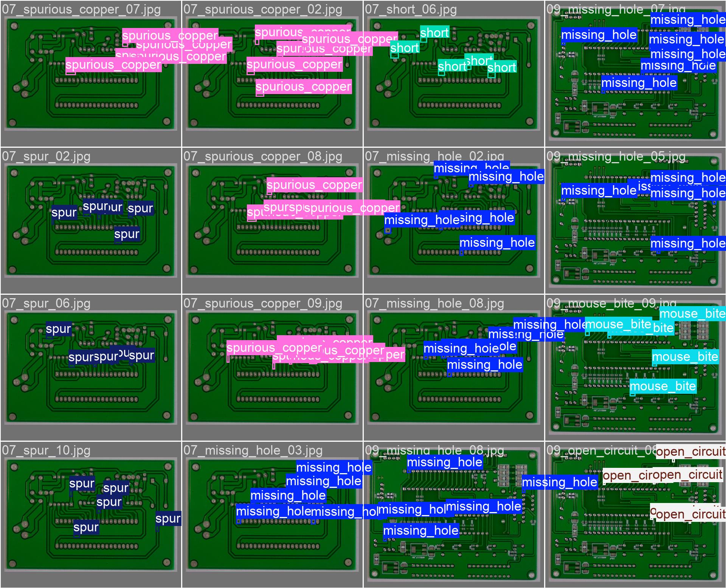Click the spurious_copper tag in 07_spurious_copper_08.jpg

(315, 185)
